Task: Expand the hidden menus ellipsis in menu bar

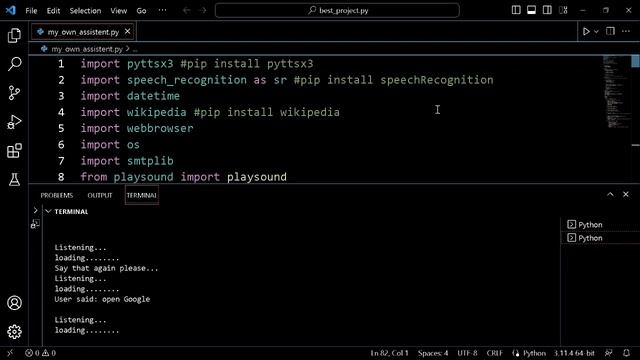Action: click(162, 10)
